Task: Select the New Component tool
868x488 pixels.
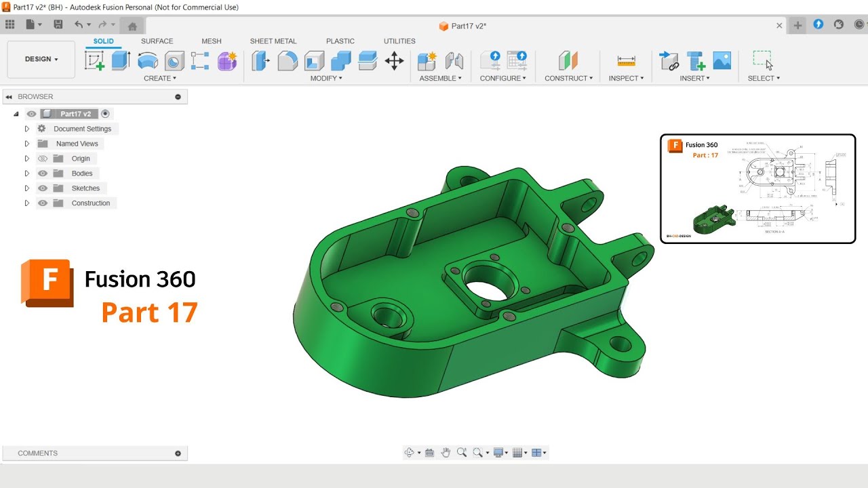Action: (427, 61)
